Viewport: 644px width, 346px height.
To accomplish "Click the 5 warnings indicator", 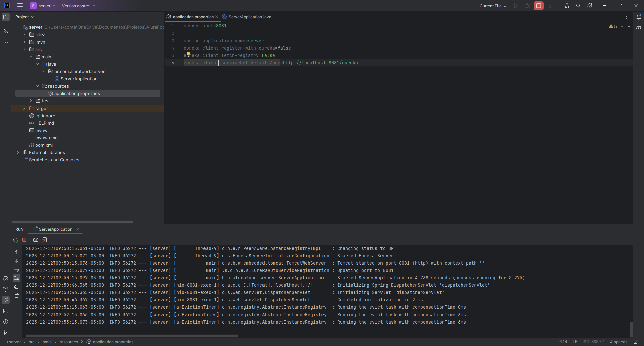I will pos(613,26).
